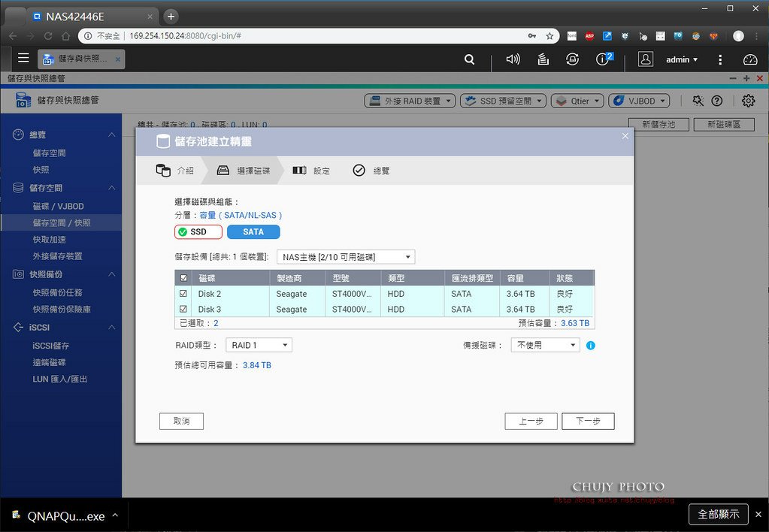This screenshot has width=769, height=532.
Task: Click the admin user profile icon
Action: point(646,59)
